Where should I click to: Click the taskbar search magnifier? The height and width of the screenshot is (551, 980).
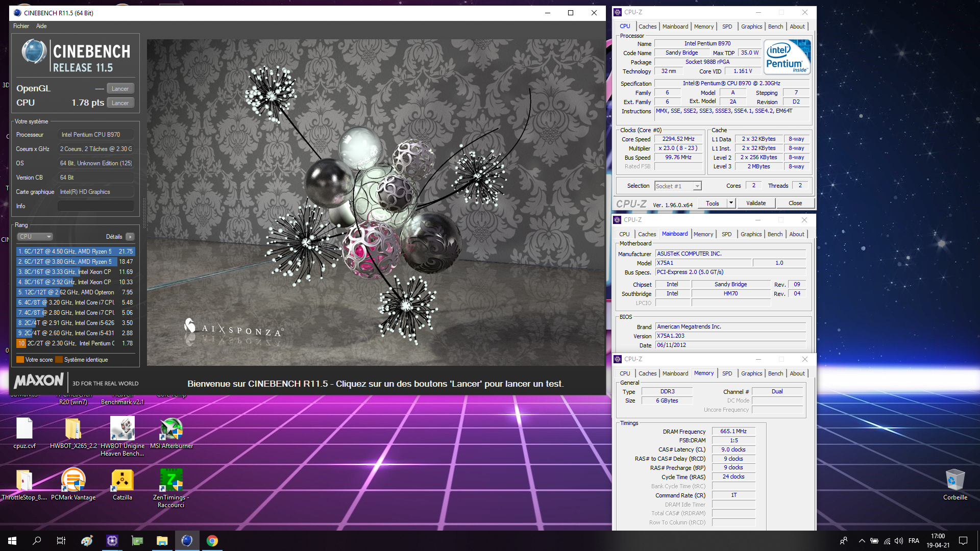coord(37,541)
